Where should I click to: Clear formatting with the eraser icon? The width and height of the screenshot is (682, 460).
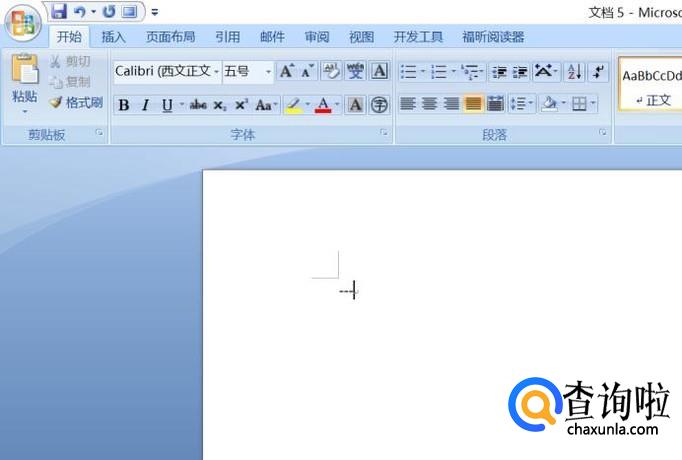331,71
